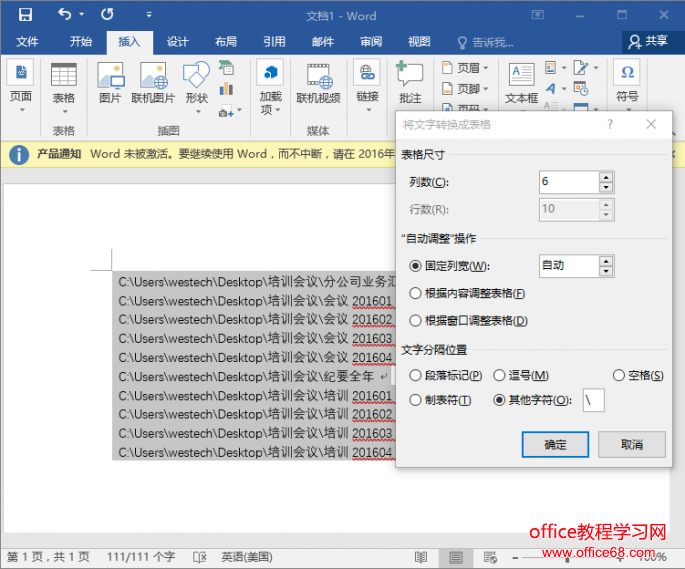Insert a picture with 图片
Image resolution: width=685 pixels, height=569 pixels.
pos(110,83)
